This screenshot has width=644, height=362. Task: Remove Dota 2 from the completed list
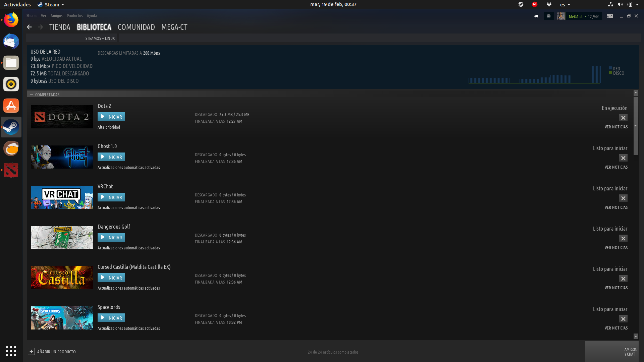[623, 118]
